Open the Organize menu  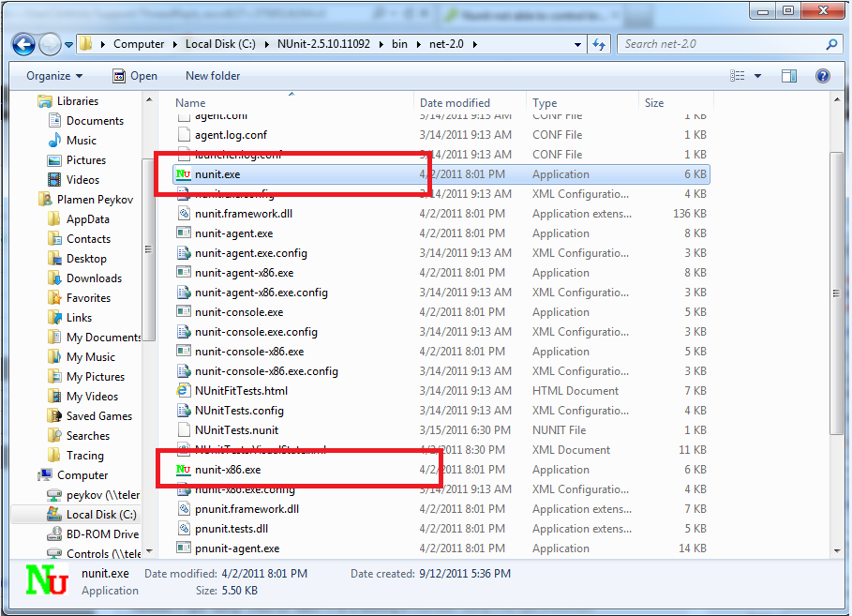click(x=54, y=76)
